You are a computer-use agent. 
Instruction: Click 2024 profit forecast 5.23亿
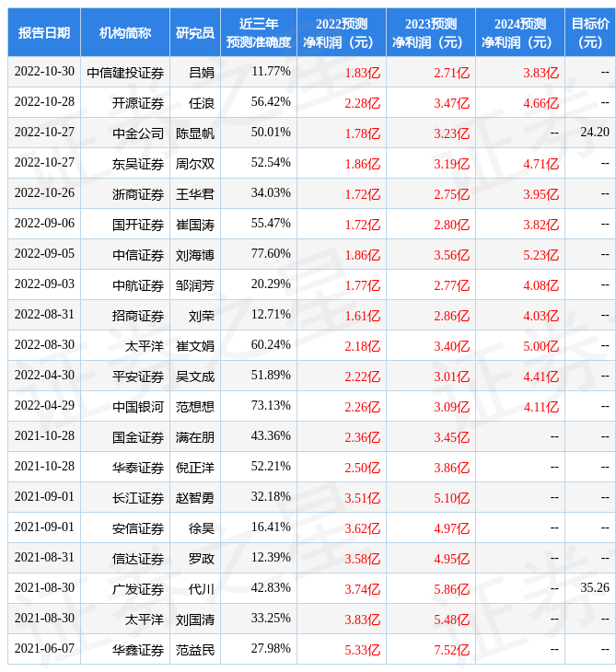click(541, 255)
